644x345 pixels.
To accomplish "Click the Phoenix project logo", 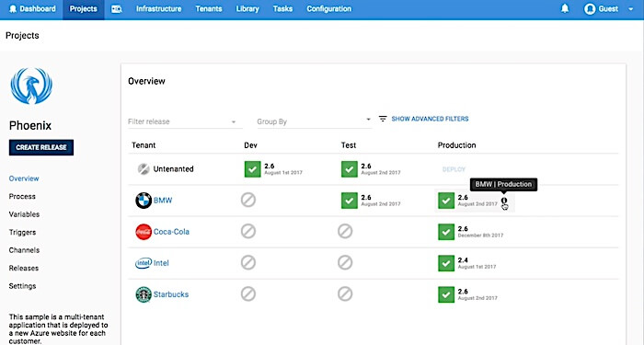I will pos(31,86).
